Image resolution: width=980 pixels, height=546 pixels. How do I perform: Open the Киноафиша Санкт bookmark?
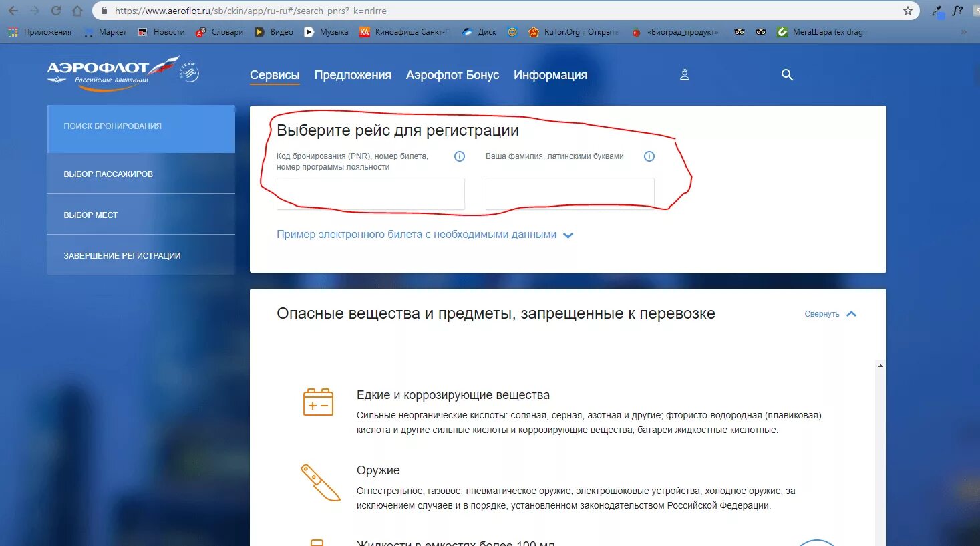[x=405, y=32]
